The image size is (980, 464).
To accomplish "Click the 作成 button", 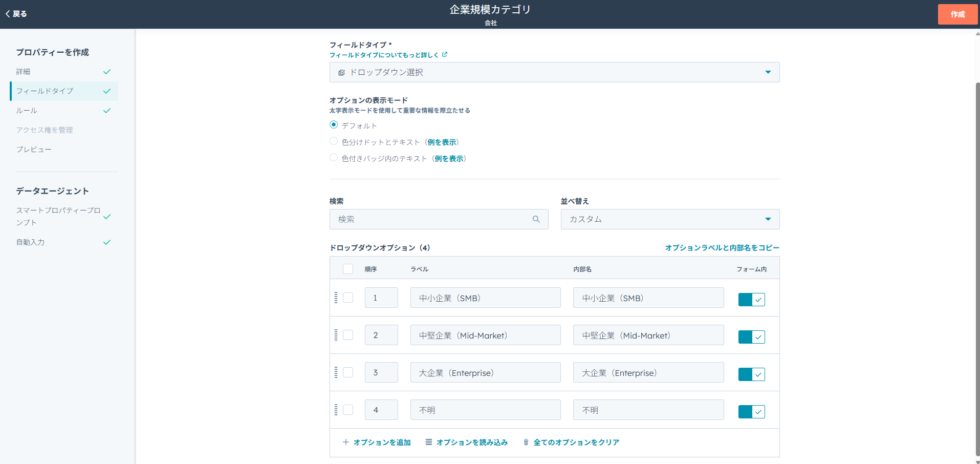I will coord(957,14).
